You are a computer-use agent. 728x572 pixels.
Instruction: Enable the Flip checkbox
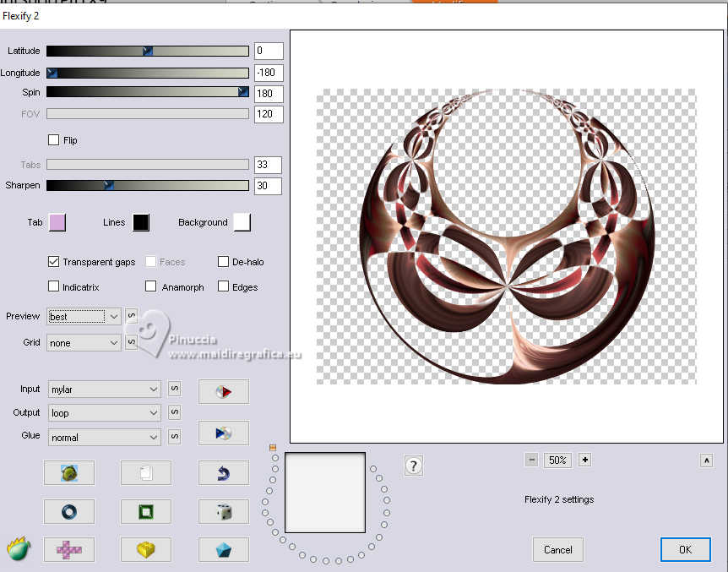click(54, 140)
